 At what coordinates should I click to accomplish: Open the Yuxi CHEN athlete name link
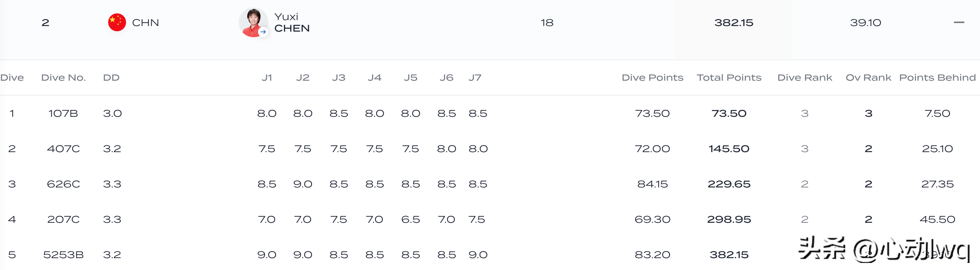click(292, 22)
